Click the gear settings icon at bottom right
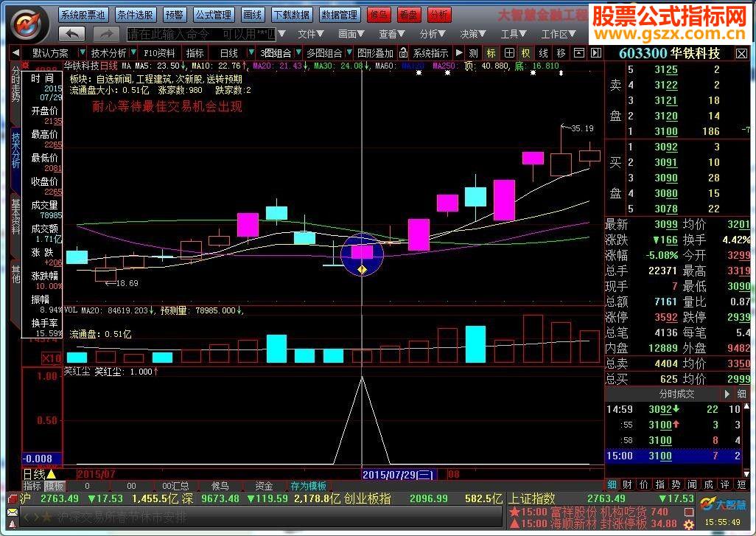 [x=688, y=524]
